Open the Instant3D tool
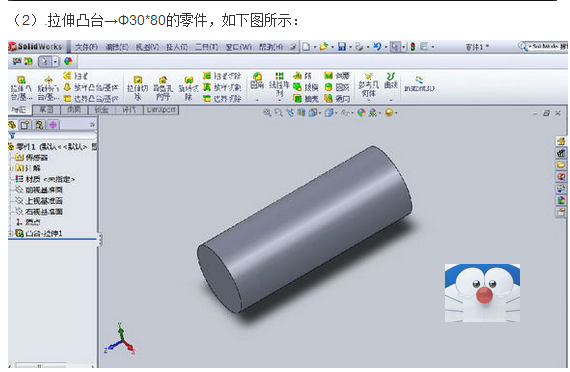 pyautogui.click(x=419, y=84)
